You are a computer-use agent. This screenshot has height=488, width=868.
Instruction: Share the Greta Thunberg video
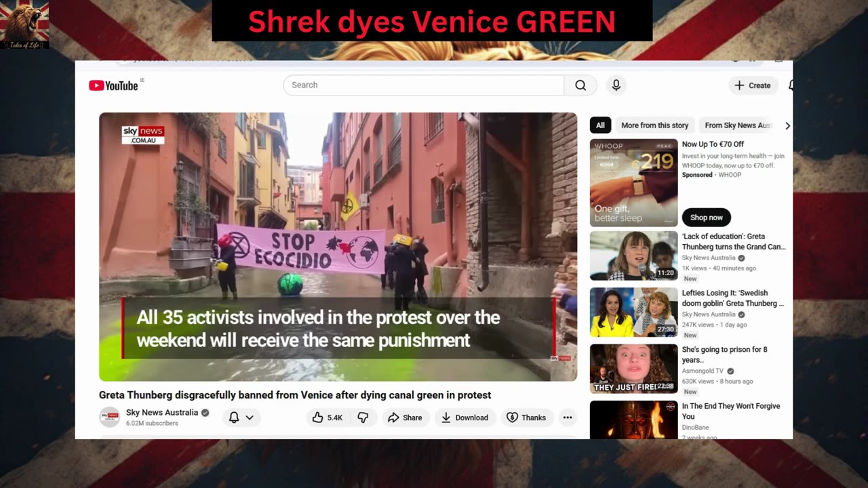click(x=405, y=418)
